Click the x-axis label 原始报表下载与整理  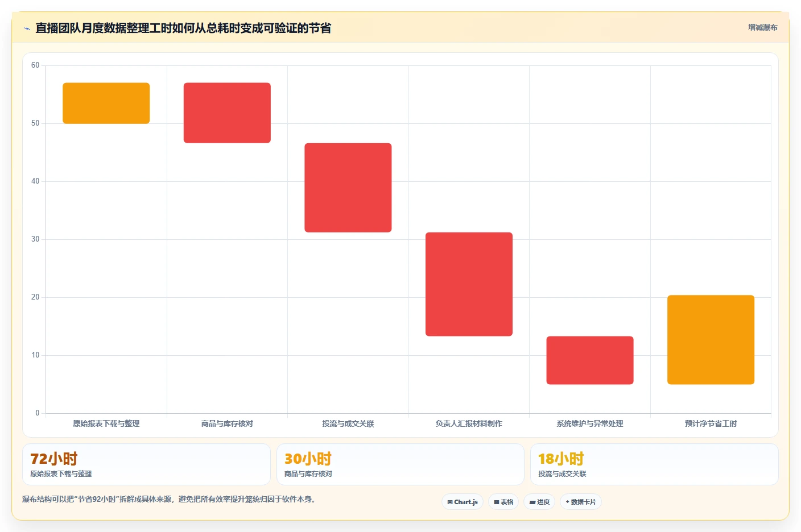(106, 423)
